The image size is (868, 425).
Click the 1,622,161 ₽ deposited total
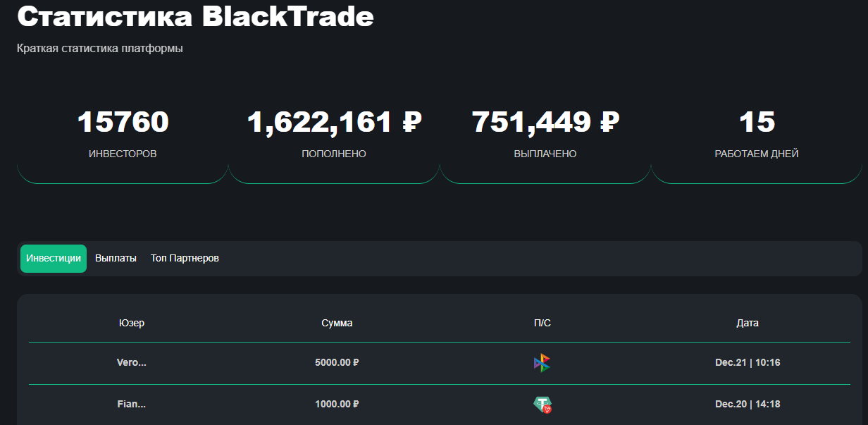point(334,122)
